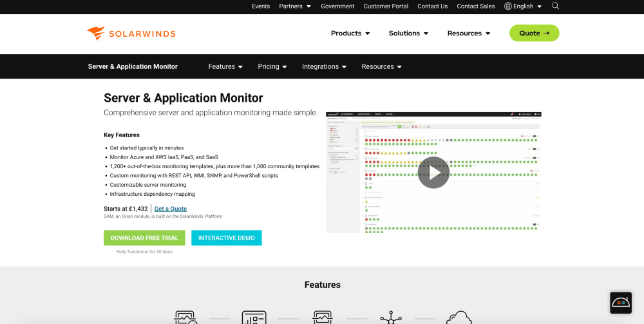Image resolution: width=644 pixels, height=324 pixels.
Task: Click the search magnifier icon
Action: click(x=555, y=6)
